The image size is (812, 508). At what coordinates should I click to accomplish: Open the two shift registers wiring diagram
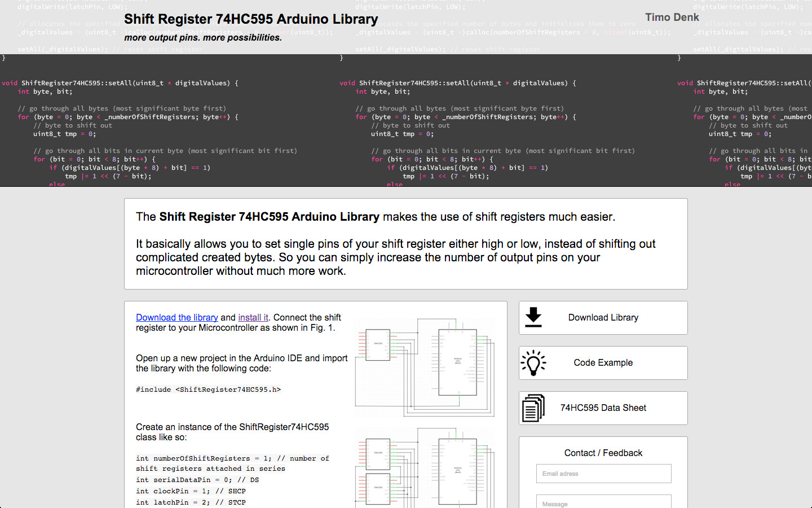pyautogui.click(x=425, y=468)
